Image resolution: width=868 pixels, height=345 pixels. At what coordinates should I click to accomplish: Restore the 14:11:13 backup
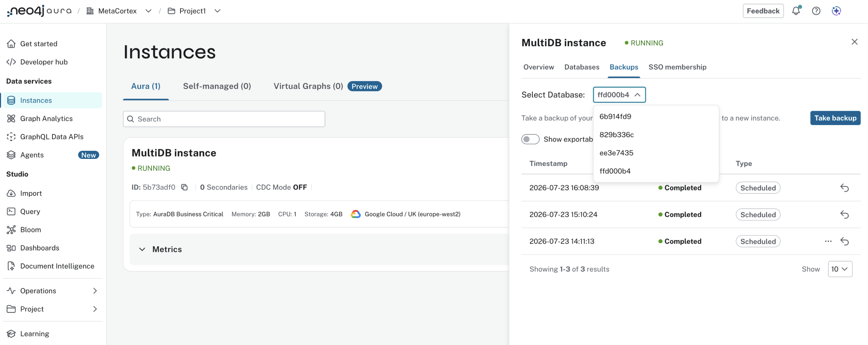point(844,241)
